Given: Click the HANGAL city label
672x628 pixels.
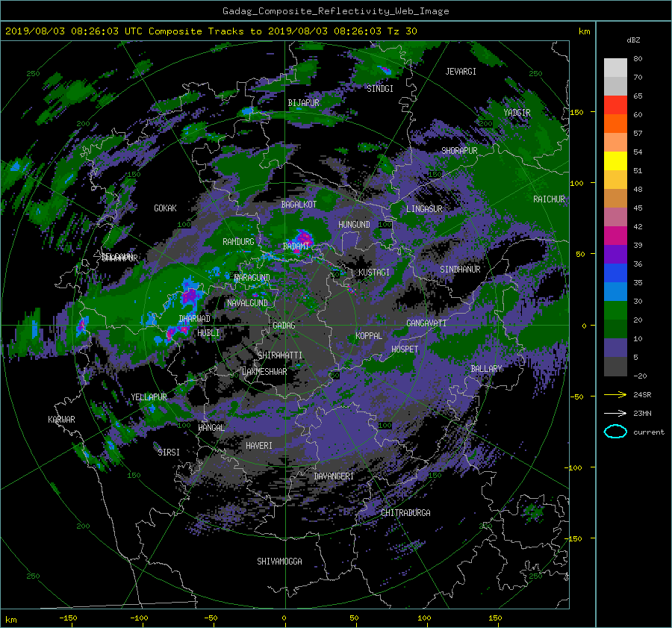Looking at the screenshot, I should click(x=211, y=428).
